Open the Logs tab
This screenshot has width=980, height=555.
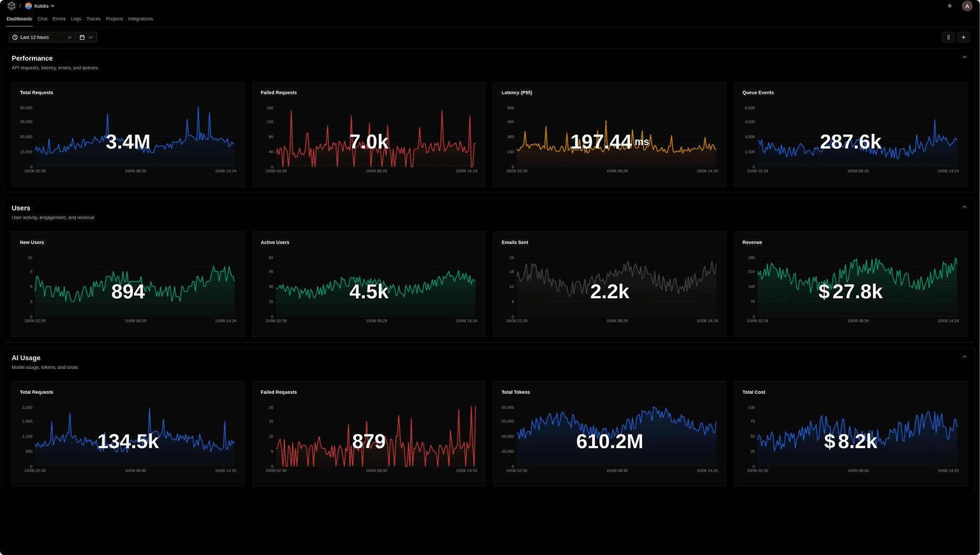[x=76, y=19]
